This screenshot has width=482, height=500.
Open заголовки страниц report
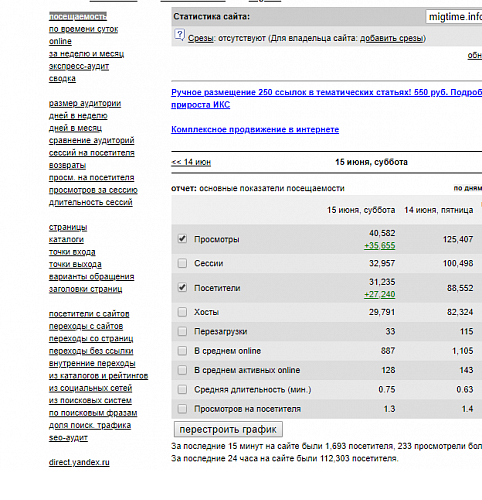click(x=85, y=289)
